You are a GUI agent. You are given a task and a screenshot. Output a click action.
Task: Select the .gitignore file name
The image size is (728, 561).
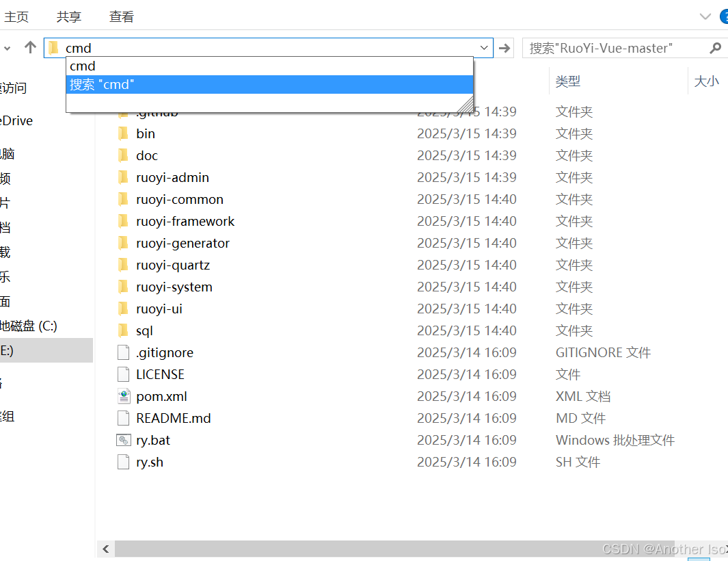coord(164,353)
